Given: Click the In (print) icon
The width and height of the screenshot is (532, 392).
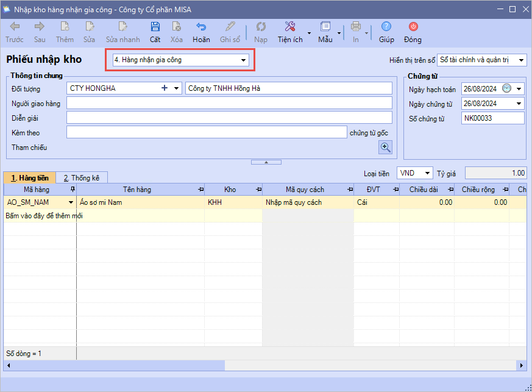Looking at the screenshot, I should (355, 26).
